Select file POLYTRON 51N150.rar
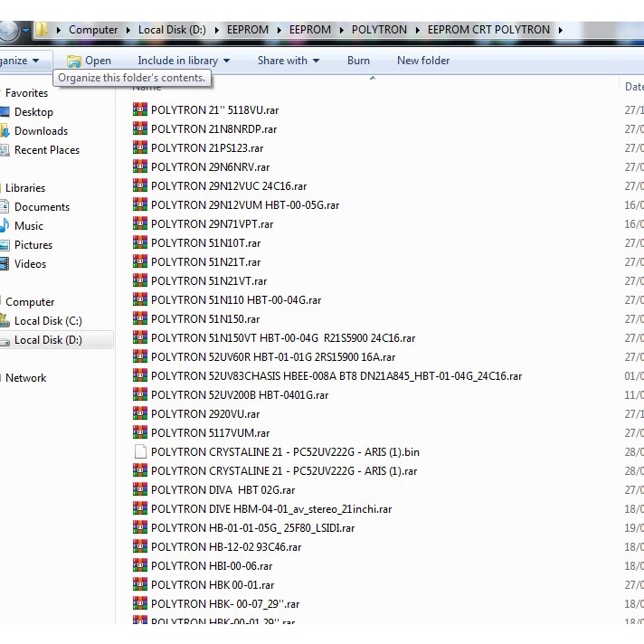The width and height of the screenshot is (644, 644). (205, 318)
